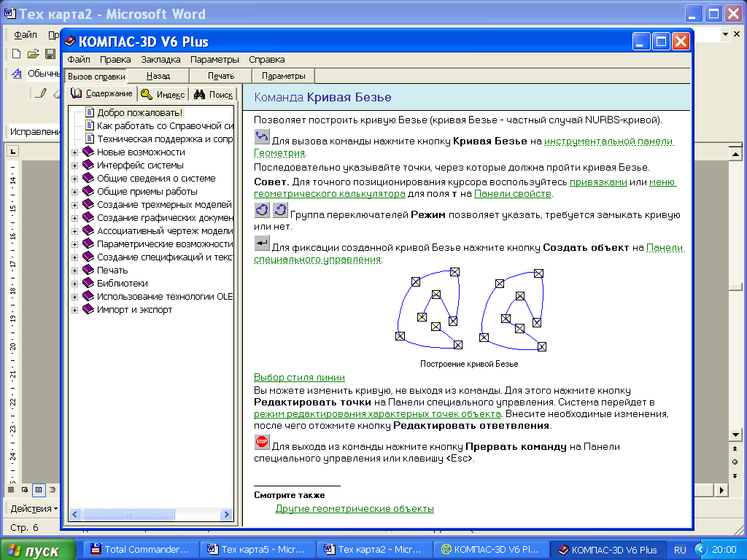Click the purple book icon beside Печать
Viewport: 747px width, 560px height.
point(88,270)
